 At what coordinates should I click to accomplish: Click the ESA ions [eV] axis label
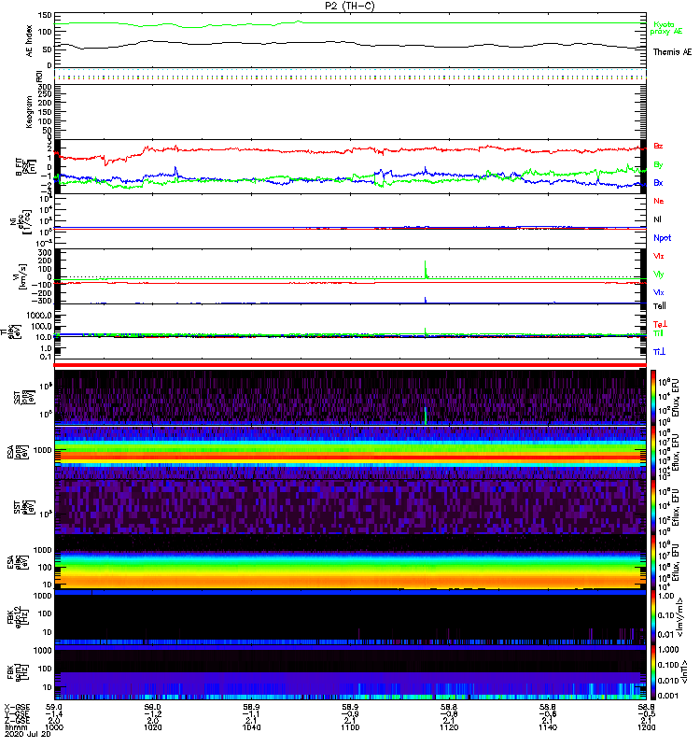[x=18, y=453]
